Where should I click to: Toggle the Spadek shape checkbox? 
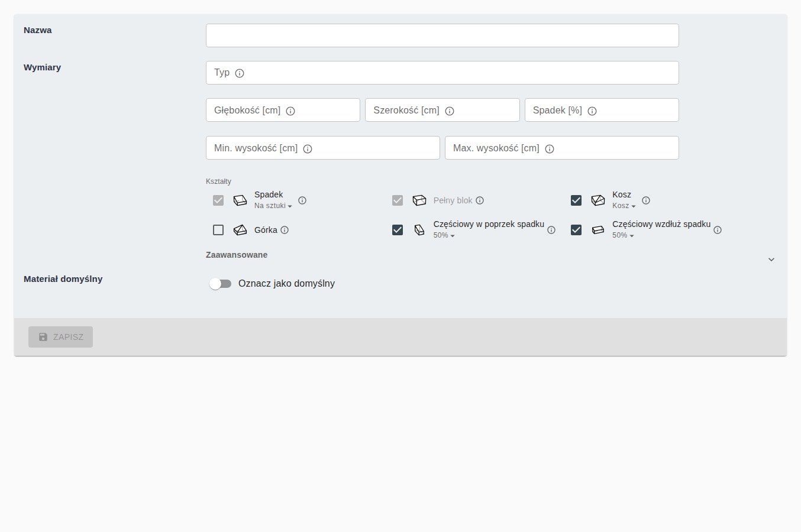(218, 200)
